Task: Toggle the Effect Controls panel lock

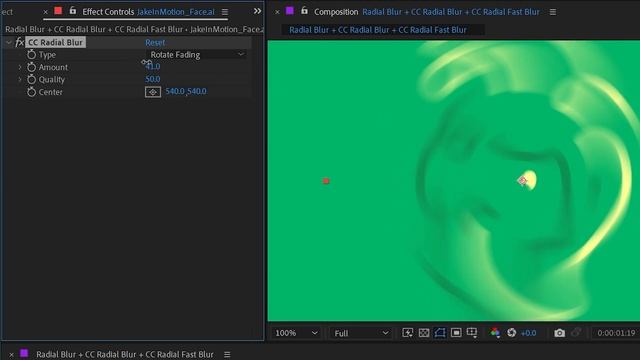Action: 73,11
